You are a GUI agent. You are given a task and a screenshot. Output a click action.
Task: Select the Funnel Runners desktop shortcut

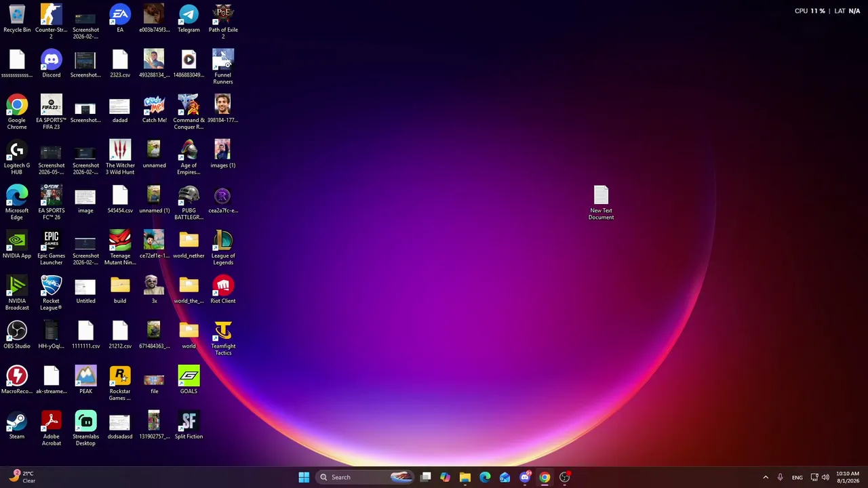pos(223,67)
